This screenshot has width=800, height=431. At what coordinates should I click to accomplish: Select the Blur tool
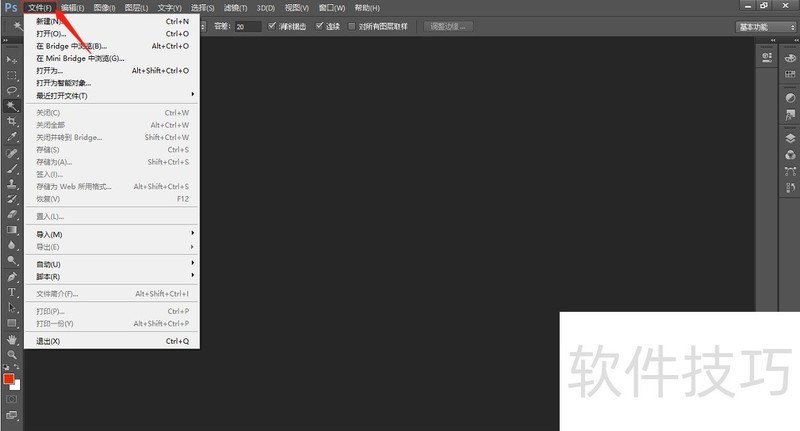12,245
